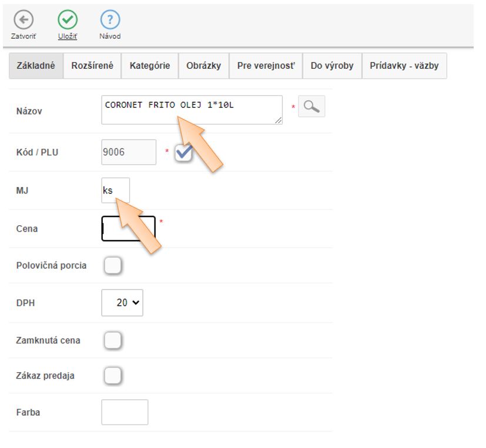Click the magnifier search icon beside Názov
The width and height of the screenshot is (486, 448).
click(311, 106)
